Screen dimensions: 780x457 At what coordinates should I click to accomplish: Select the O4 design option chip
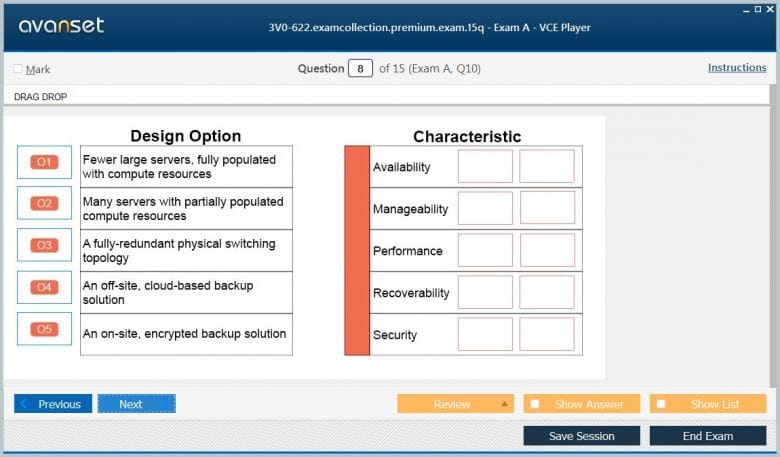pyautogui.click(x=44, y=287)
